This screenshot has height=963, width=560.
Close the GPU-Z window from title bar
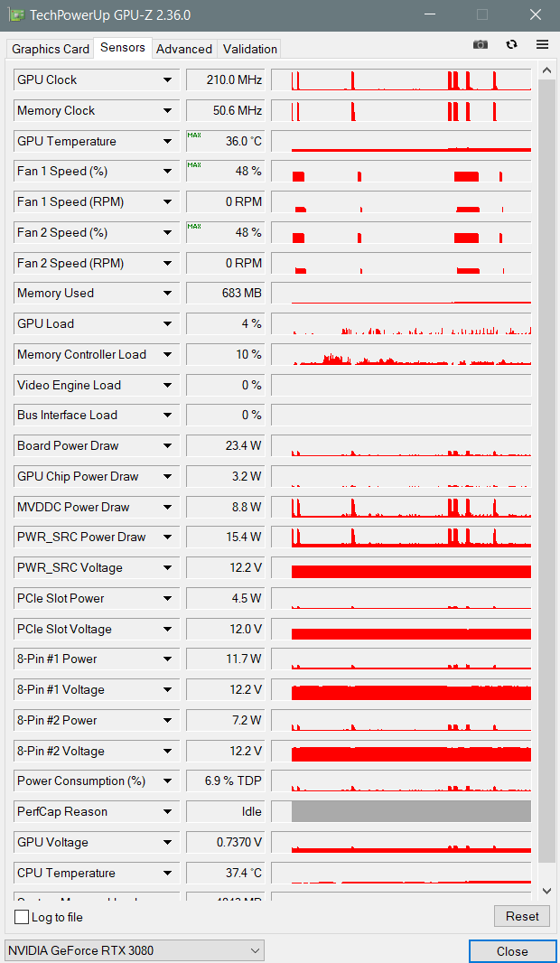click(x=536, y=14)
